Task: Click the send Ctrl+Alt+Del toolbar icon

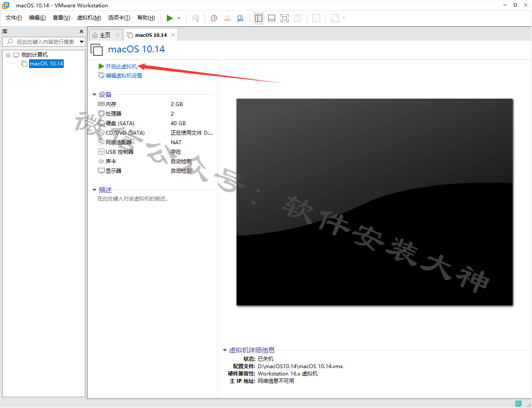Action: [x=196, y=18]
